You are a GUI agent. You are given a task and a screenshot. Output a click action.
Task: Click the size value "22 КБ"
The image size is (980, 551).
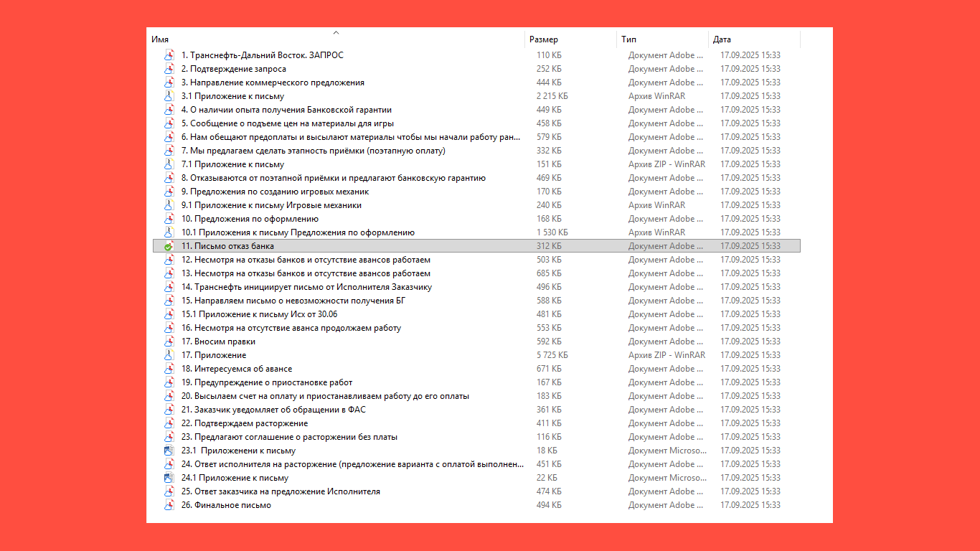coord(547,478)
